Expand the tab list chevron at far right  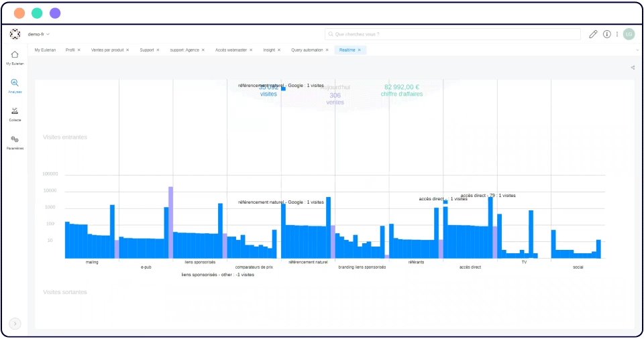tap(637, 50)
